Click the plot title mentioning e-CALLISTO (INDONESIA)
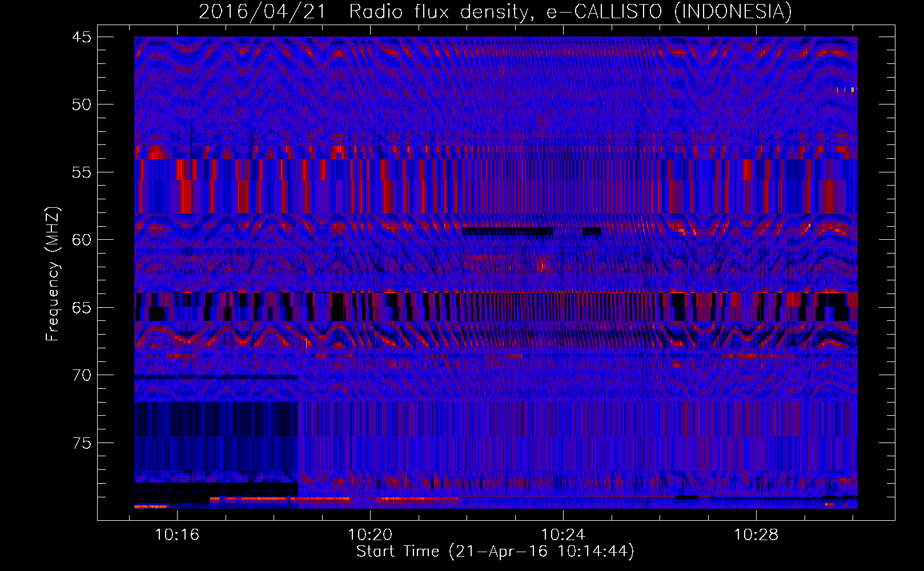The height and width of the screenshot is (571, 924). click(x=495, y=11)
